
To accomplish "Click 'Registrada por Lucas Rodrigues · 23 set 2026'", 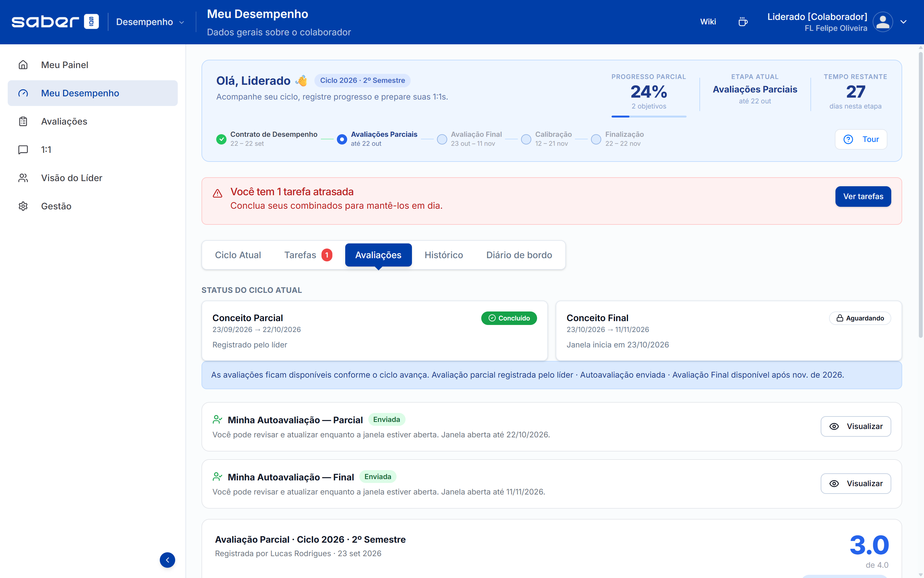I will click(298, 554).
